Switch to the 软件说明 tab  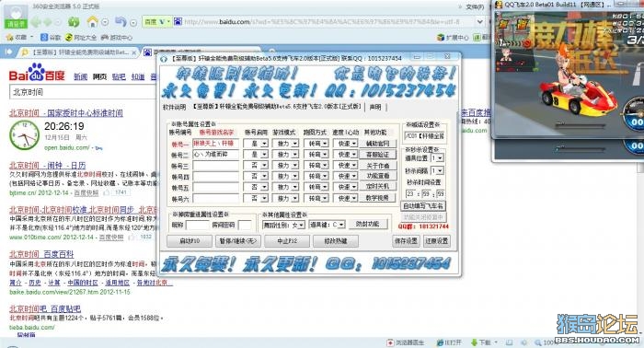pos(175,107)
